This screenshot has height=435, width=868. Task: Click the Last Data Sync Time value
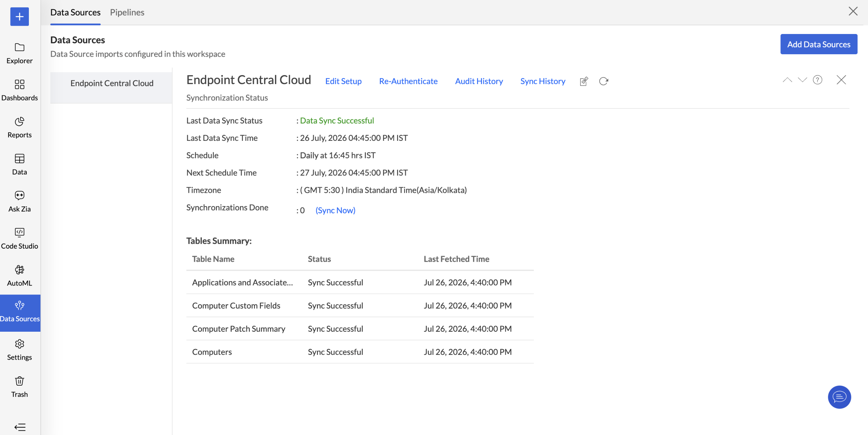click(354, 138)
